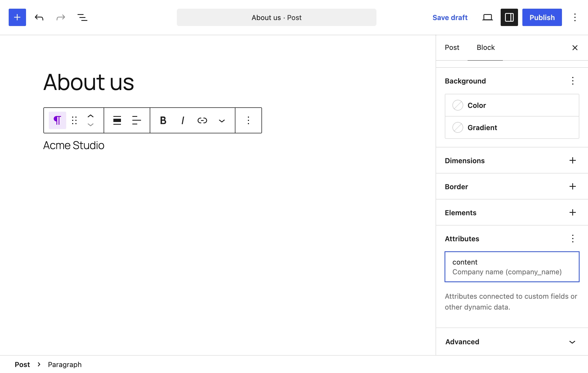Insert a link on selected text
This screenshot has width=588, height=373.
202,120
